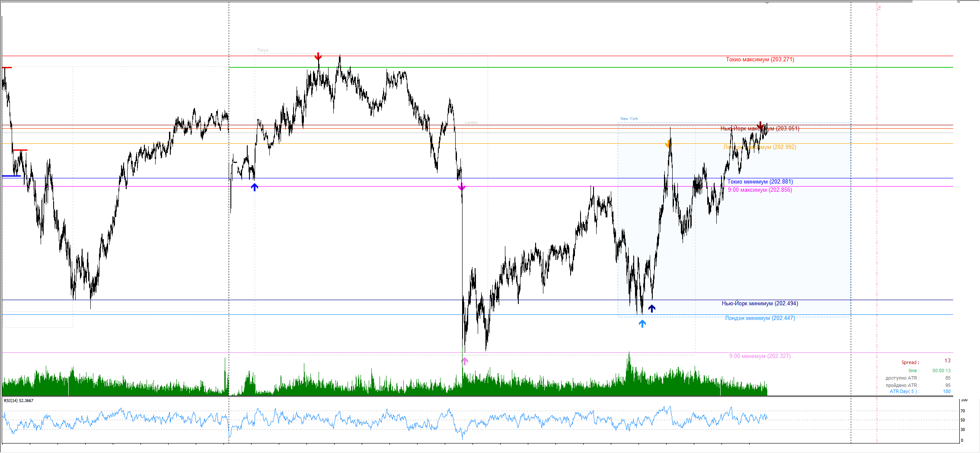Screen dimensions: 980x453
Task: Select the pink up arrow at 9:00 low
Action: pos(465,361)
